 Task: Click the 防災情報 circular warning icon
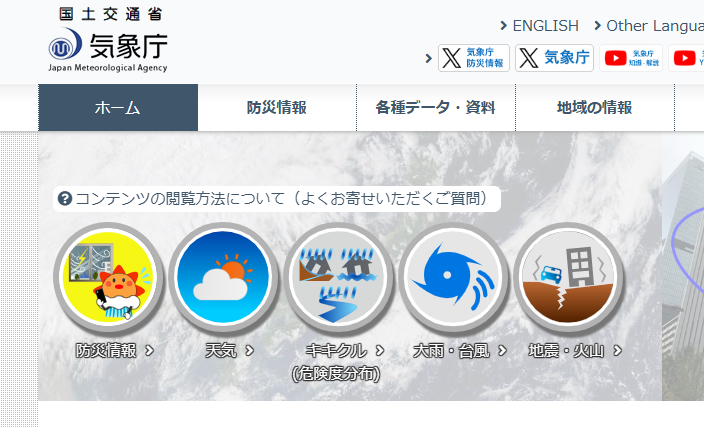(108, 277)
